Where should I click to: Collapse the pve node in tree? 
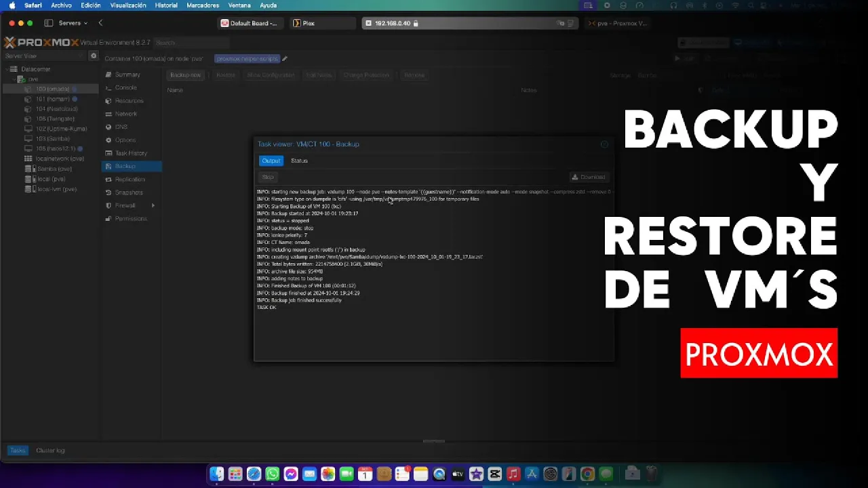[x=15, y=79]
